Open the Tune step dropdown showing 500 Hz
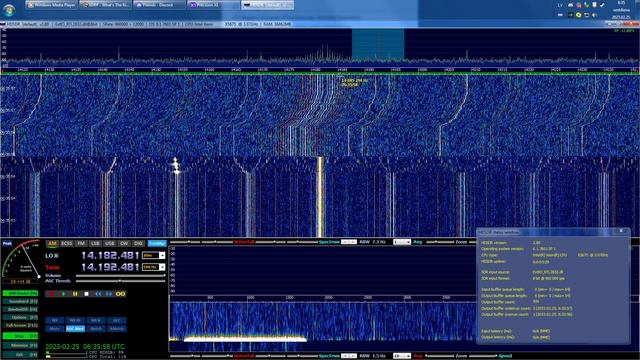The width and height of the screenshot is (640, 360). 153,267
